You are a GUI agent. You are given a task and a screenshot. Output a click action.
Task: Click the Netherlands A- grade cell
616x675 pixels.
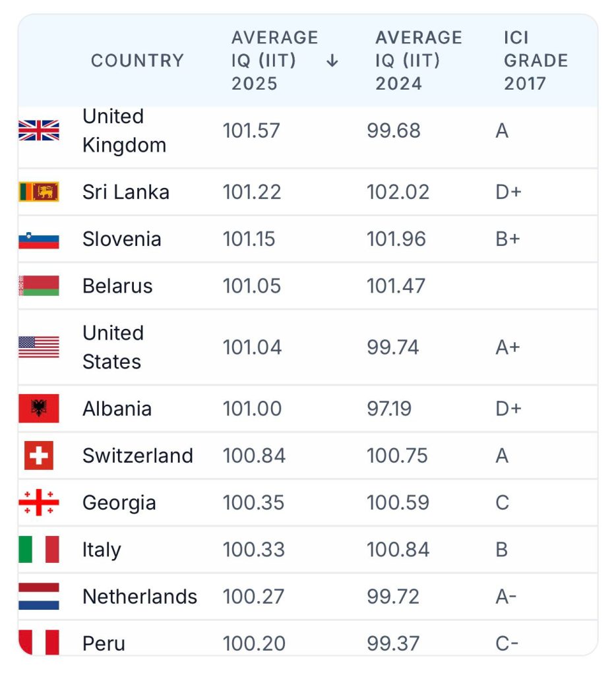pos(506,597)
